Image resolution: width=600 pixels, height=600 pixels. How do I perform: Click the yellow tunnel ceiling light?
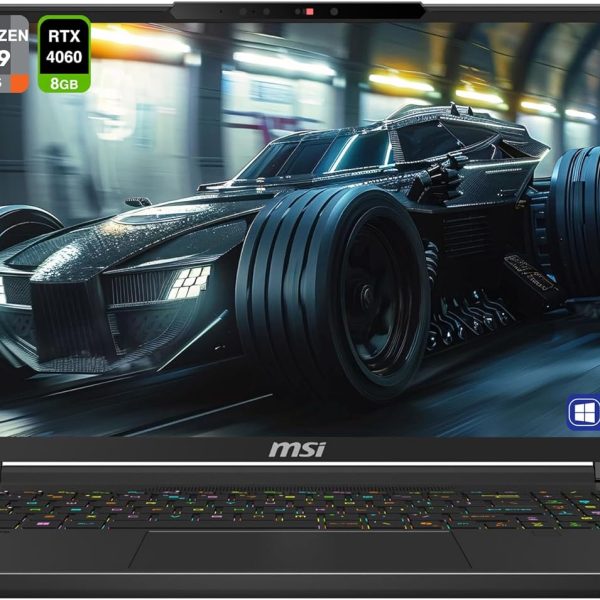(400, 81)
